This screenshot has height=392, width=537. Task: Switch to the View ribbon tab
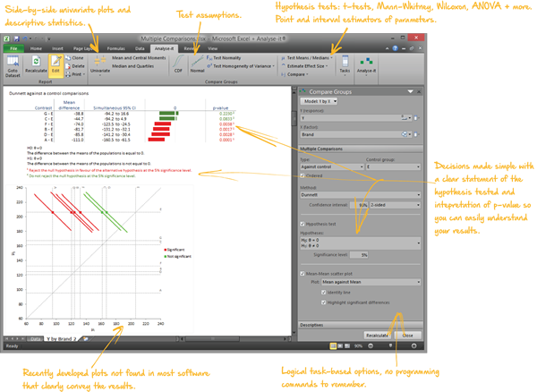click(213, 48)
